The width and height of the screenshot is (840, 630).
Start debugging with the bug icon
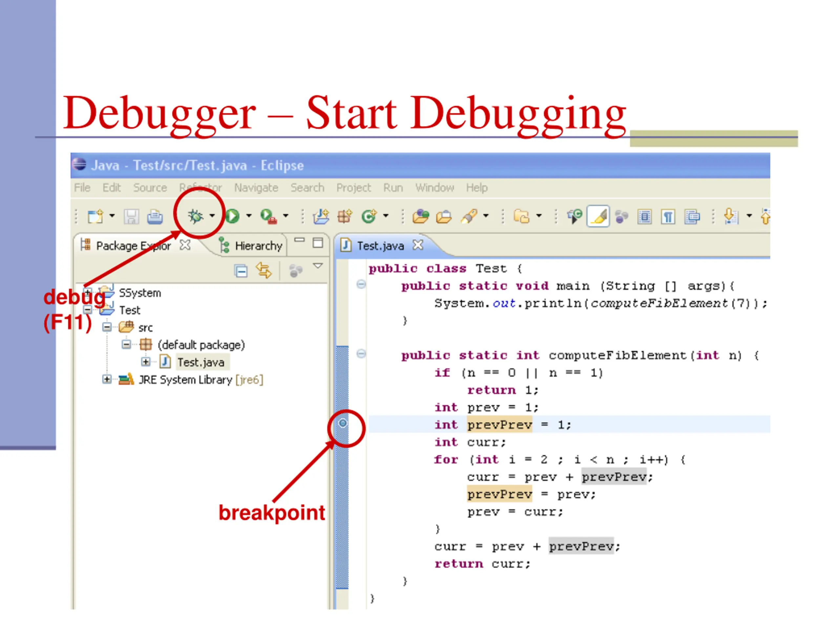point(196,216)
